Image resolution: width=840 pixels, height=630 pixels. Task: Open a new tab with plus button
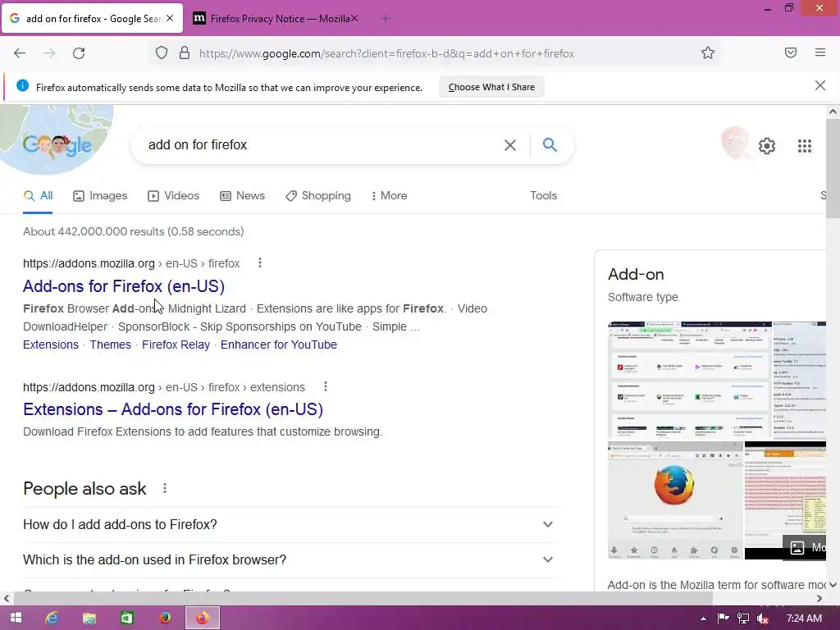tap(386, 19)
